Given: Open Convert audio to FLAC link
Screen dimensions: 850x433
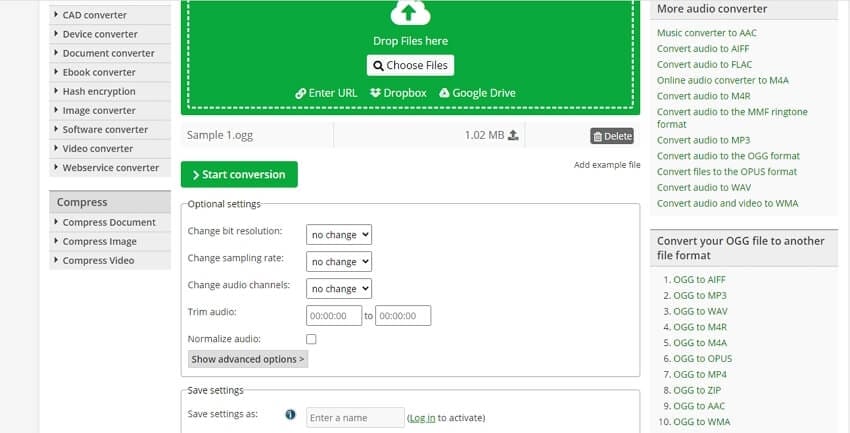Looking at the screenshot, I should tap(705, 64).
